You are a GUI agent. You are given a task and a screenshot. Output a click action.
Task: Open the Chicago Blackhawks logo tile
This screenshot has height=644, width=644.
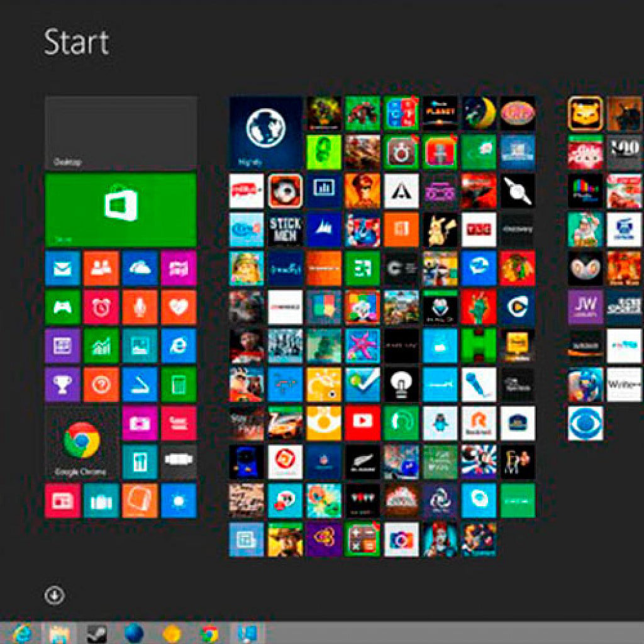coord(518,268)
